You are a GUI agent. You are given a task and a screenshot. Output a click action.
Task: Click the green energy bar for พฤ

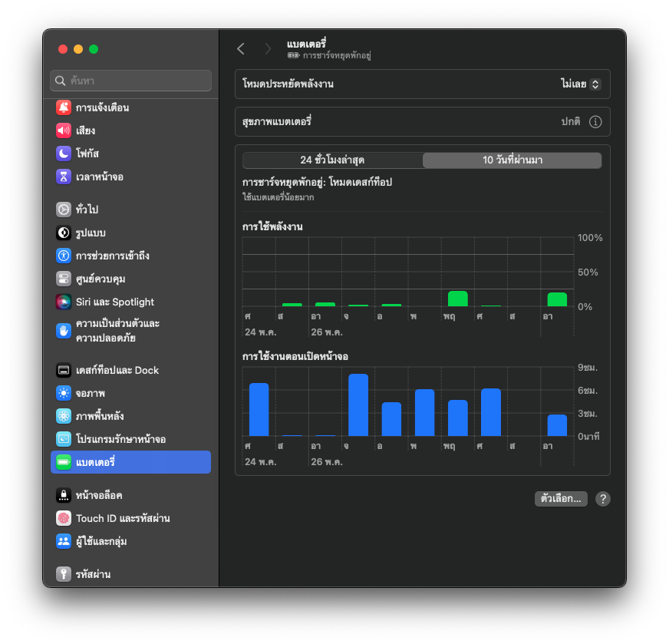click(458, 299)
